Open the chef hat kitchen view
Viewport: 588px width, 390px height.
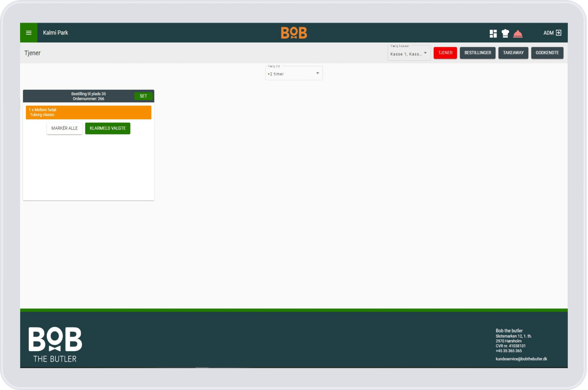[x=505, y=33]
